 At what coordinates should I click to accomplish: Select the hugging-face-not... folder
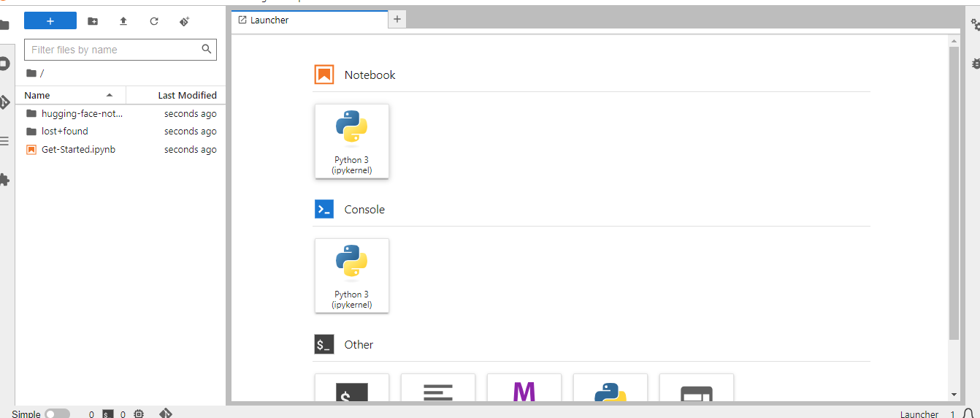point(121,113)
